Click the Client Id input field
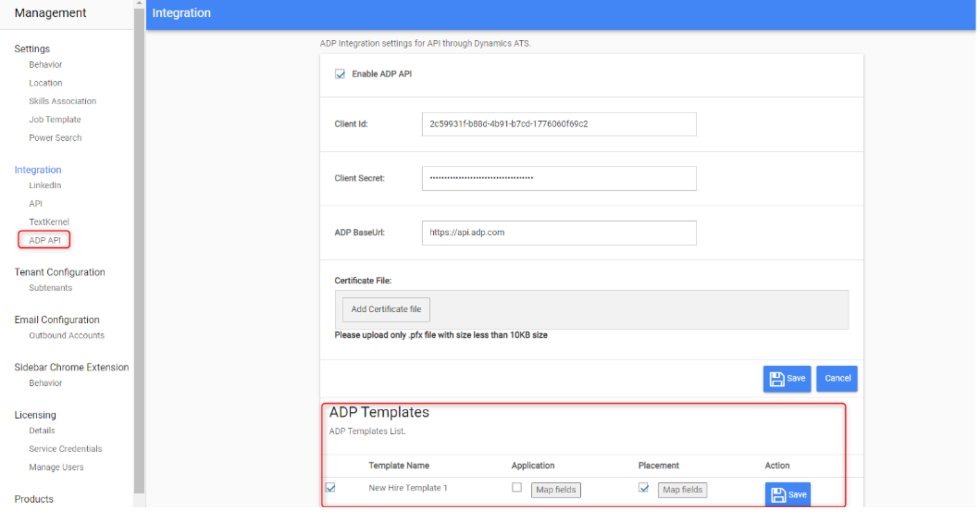Screen dimensions: 980x516 559,124
